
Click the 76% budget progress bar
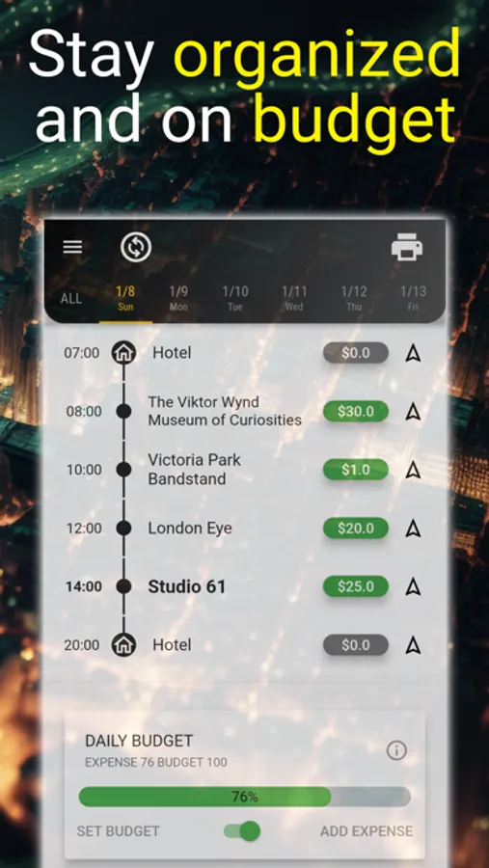click(245, 797)
